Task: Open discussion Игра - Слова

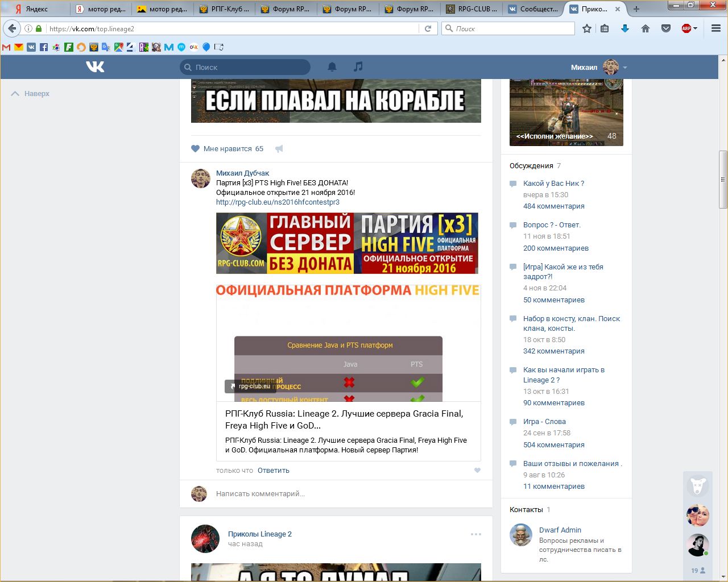Action: tap(544, 422)
